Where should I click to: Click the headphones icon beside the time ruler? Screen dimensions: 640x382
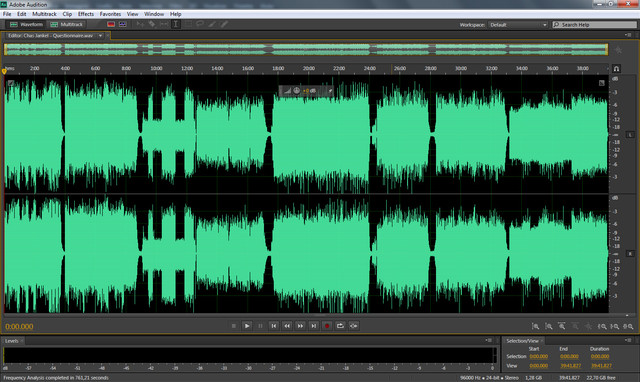click(x=616, y=69)
